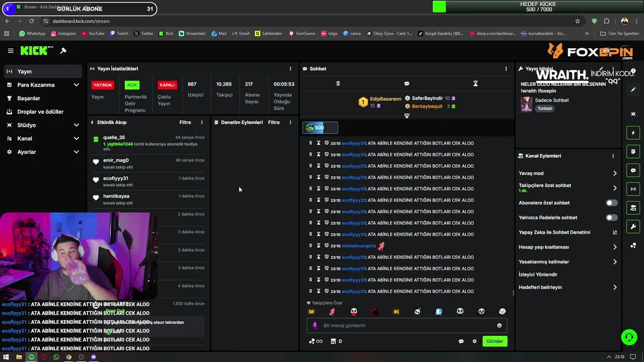This screenshot has height=362, width=644.
Task: Open Denetim Eylemleri Filtre
Action: [x=274, y=122]
